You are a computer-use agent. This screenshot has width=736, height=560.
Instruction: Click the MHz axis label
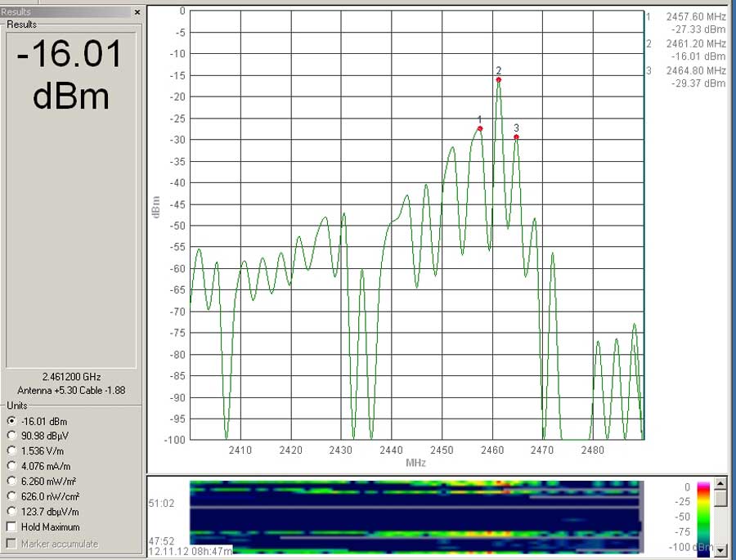415,463
